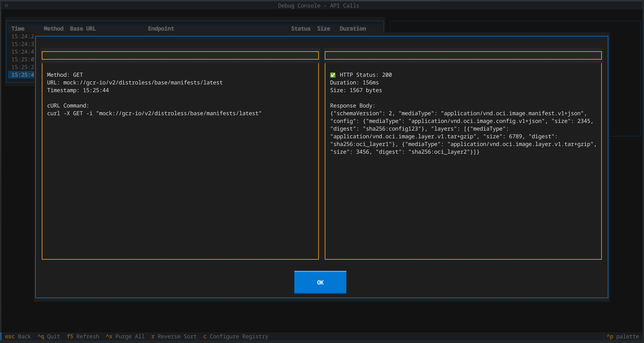Sort calls by the Status column

click(x=301, y=29)
